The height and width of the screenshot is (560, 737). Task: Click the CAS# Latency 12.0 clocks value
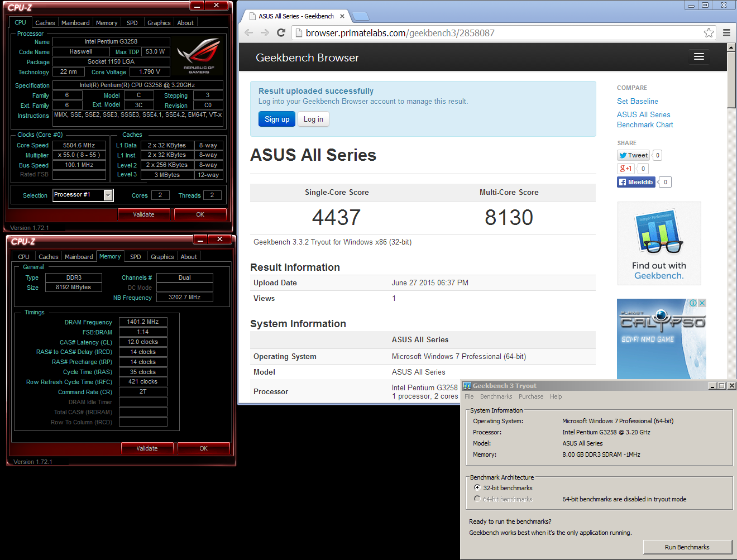pos(143,342)
